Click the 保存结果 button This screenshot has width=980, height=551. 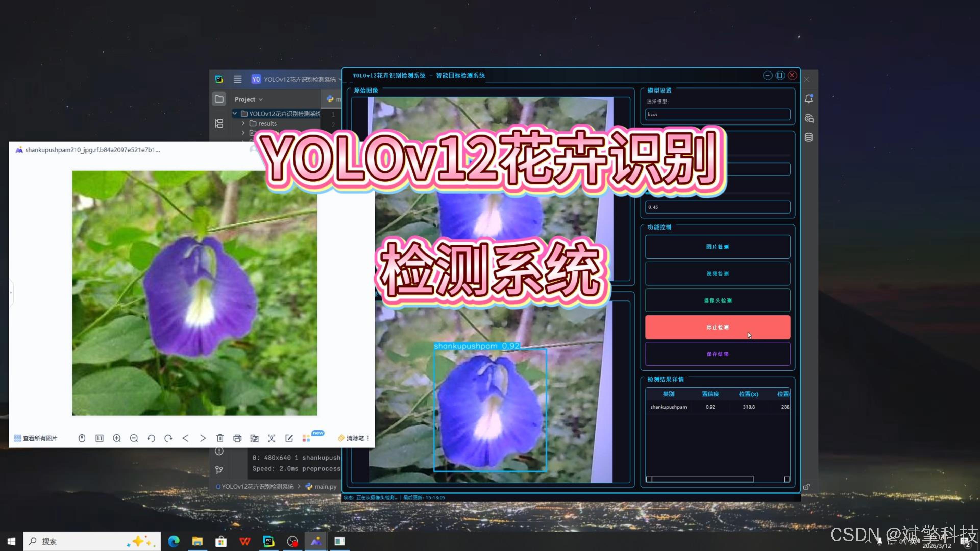717,354
